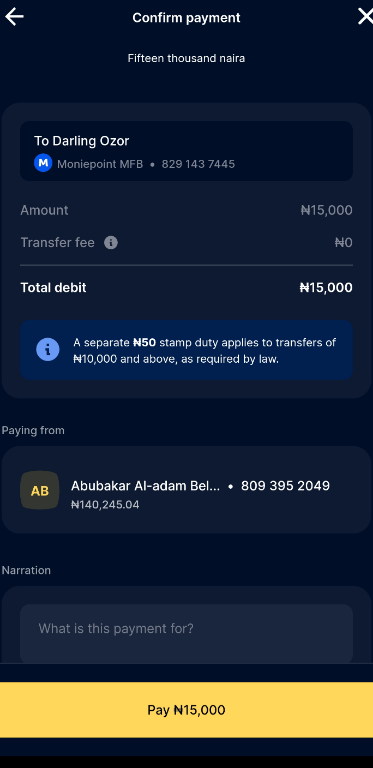This screenshot has height=768, width=373.
Task: Tap the Paying from label
Action: 33,431
